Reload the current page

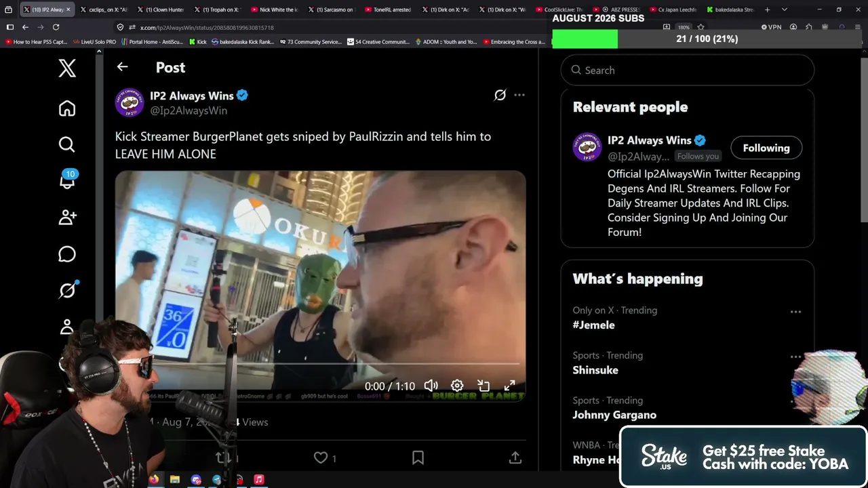pos(56,27)
